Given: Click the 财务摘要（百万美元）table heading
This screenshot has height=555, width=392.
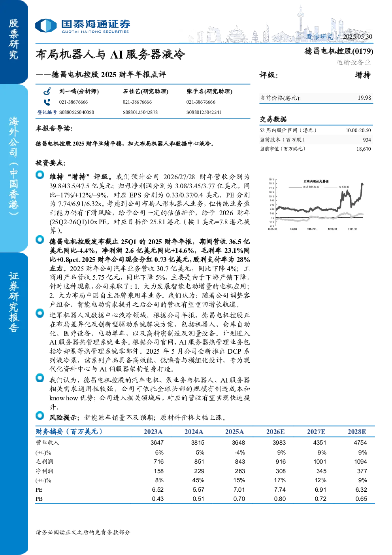Looking at the screenshot, I should (x=70, y=432).
